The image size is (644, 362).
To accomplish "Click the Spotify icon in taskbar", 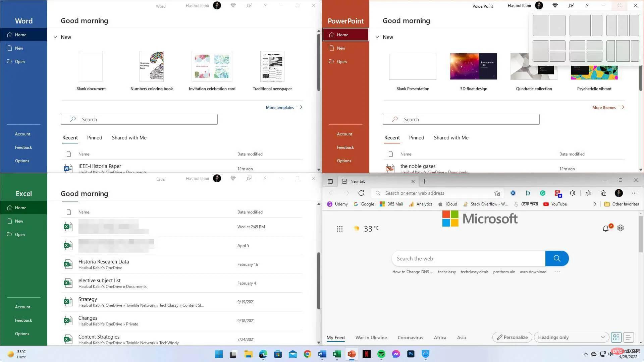I will point(381,354).
